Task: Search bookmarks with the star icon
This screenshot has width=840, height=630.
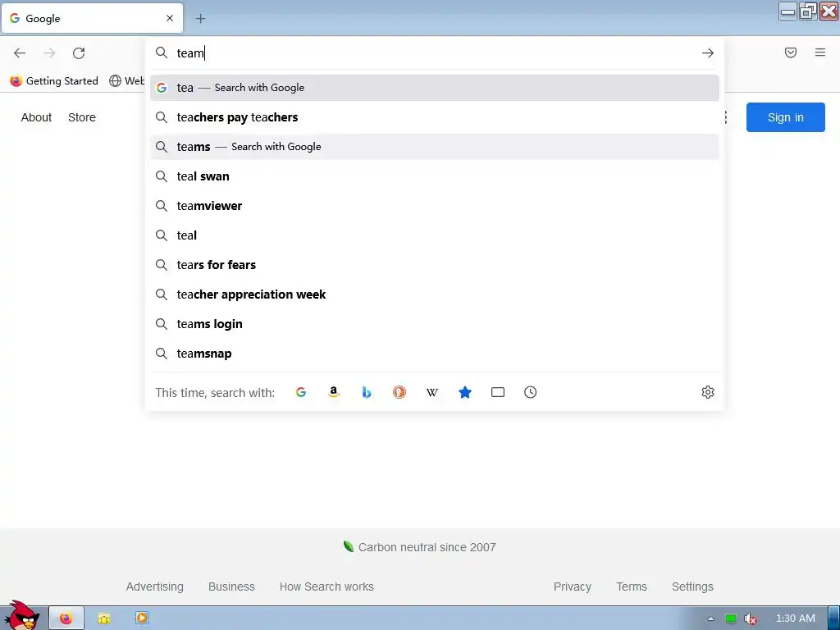Action: [465, 392]
